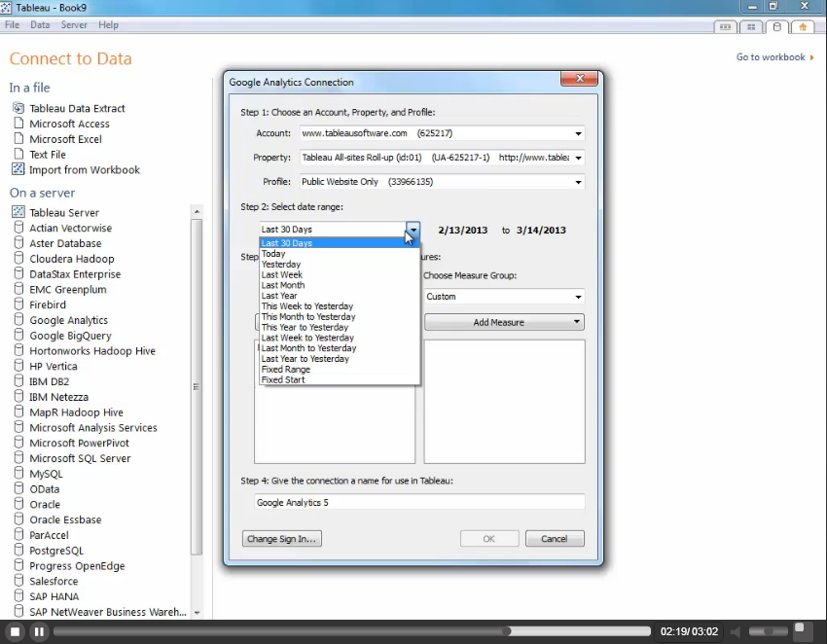The height and width of the screenshot is (644, 827).
Task: Open the Profile dropdown
Action: pyautogui.click(x=578, y=182)
